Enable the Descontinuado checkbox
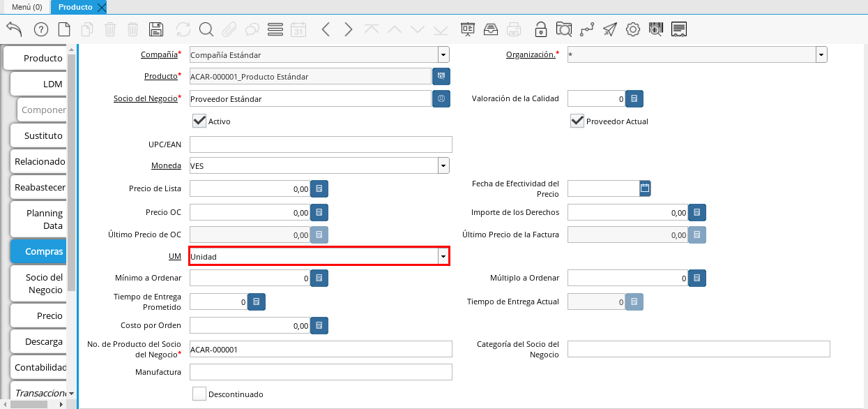The height and width of the screenshot is (409, 868). 199,394
